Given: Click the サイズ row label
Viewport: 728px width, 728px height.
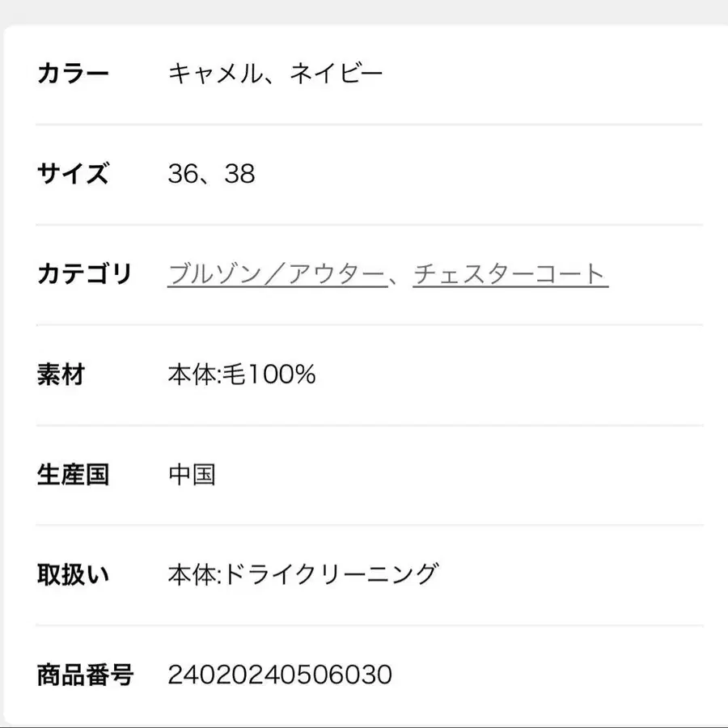Looking at the screenshot, I should (x=73, y=174).
